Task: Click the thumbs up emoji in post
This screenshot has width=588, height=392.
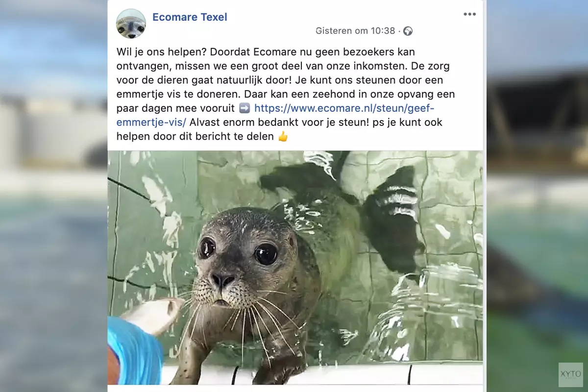Action: tap(283, 137)
